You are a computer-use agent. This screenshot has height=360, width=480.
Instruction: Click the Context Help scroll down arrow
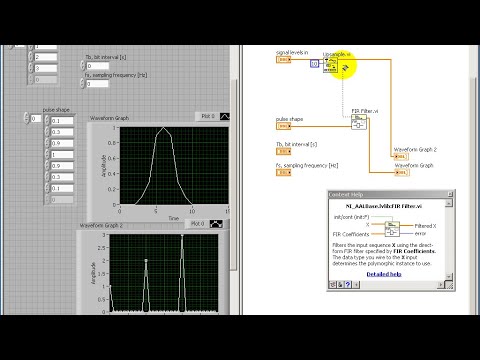[449, 277]
